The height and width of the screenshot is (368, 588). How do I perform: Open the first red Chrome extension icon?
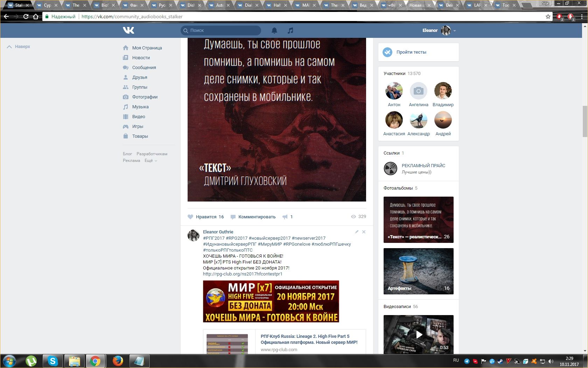coord(559,16)
